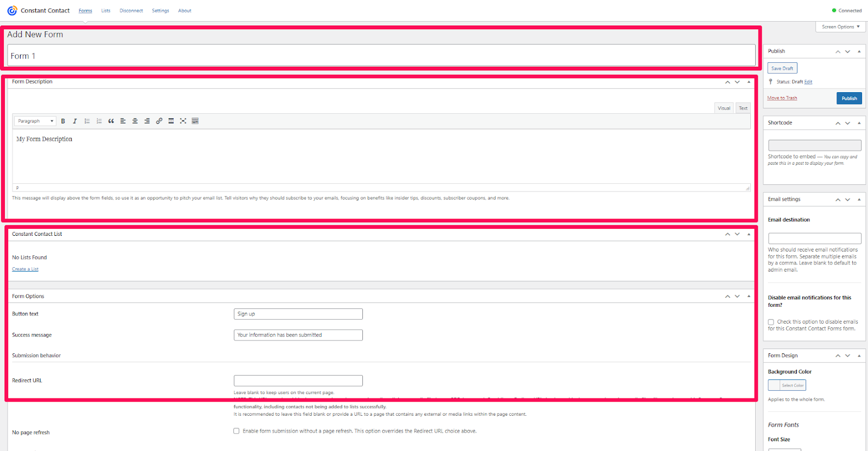Insert a bulleted list
This screenshot has height=451, width=868.
pyautogui.click(x=87, y=121)
